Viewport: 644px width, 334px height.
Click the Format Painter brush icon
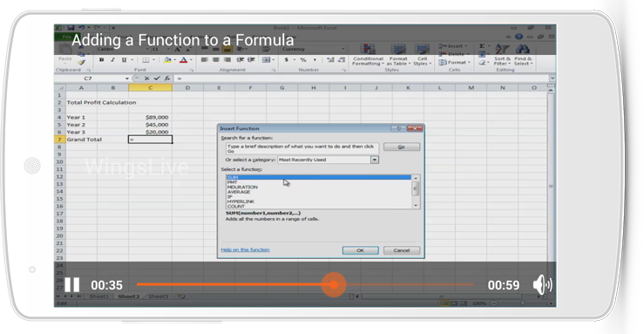(x=82, y=63)
